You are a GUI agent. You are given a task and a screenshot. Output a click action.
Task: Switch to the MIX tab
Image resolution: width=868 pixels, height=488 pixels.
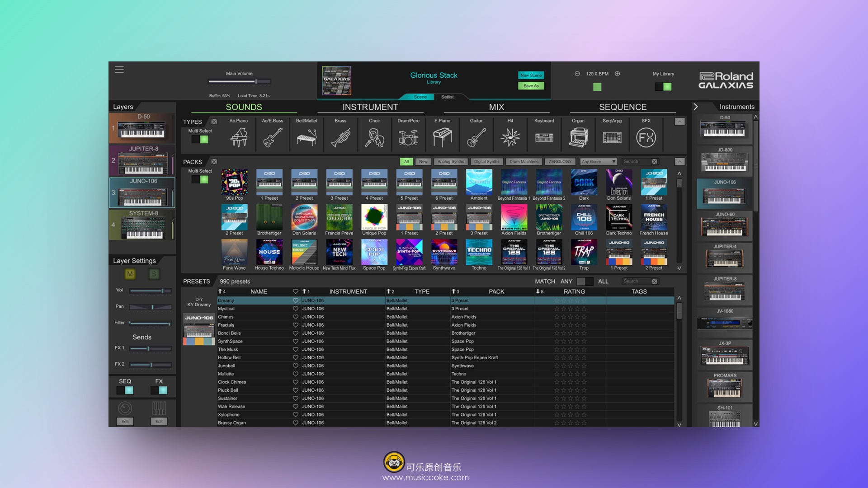496,107
